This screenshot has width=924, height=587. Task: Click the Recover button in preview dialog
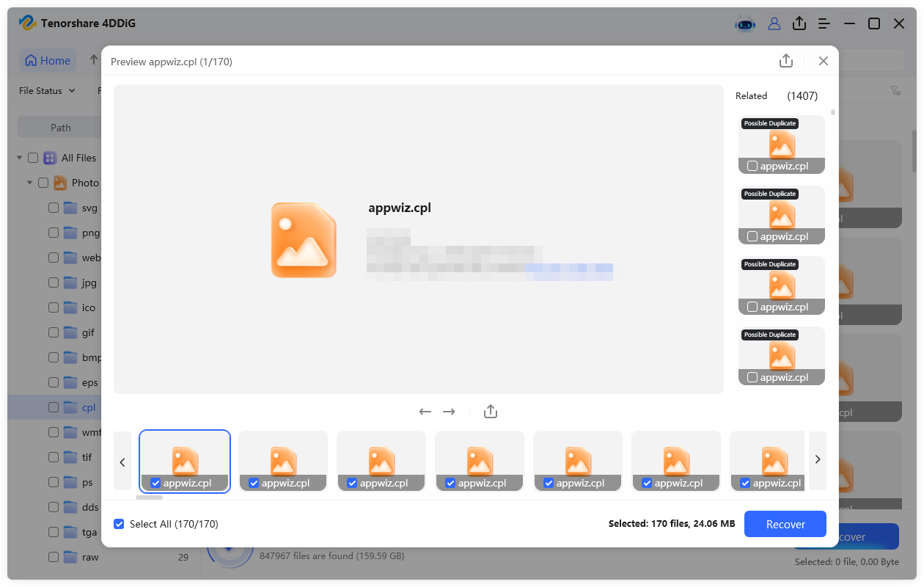coord(785,524)
